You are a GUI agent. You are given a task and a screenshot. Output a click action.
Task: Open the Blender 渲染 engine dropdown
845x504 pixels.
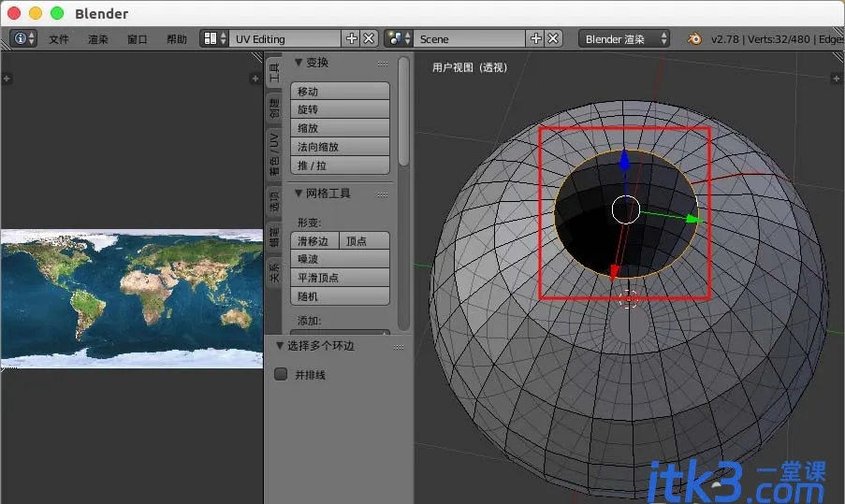[x=624, y=38]
